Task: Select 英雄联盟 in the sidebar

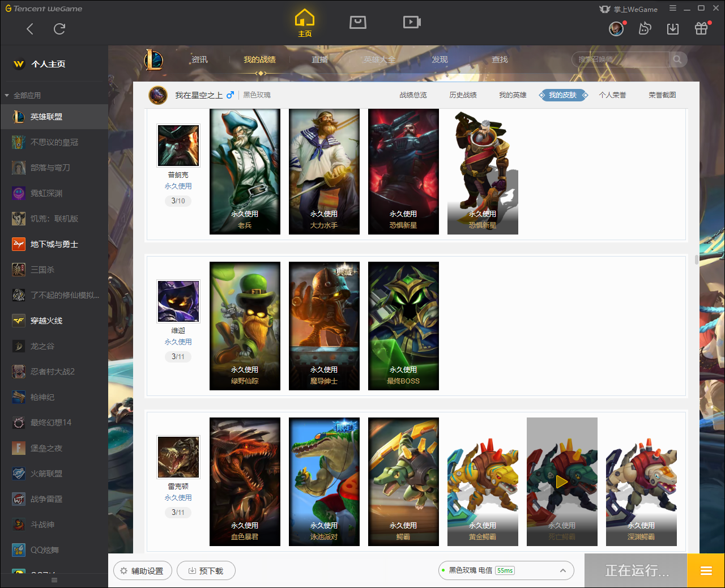Action: pos(54,117)
